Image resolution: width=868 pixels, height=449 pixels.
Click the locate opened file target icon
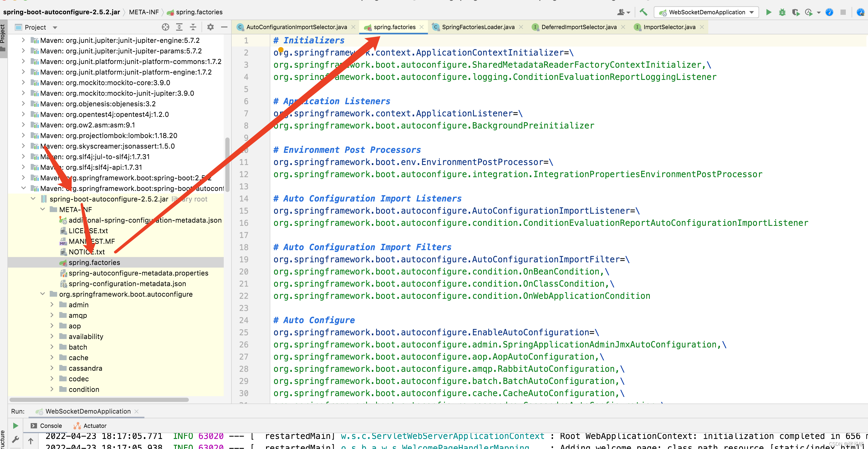tap(165, 27)
